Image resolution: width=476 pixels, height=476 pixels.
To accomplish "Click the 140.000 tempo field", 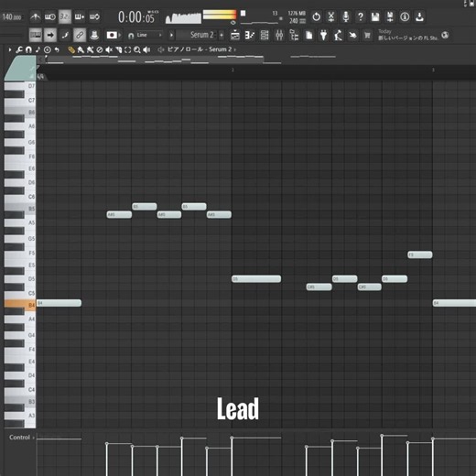I will pyautogui.click(x=12, y=16).
